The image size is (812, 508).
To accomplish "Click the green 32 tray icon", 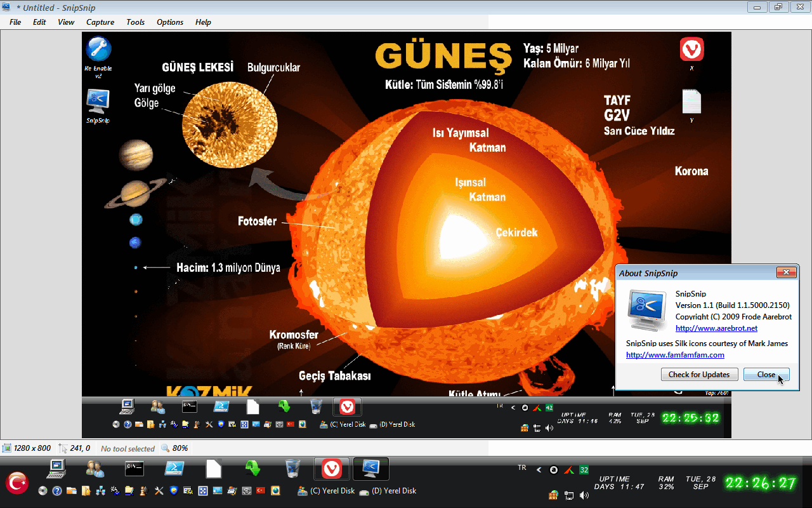I will click(x=584, y=470).
